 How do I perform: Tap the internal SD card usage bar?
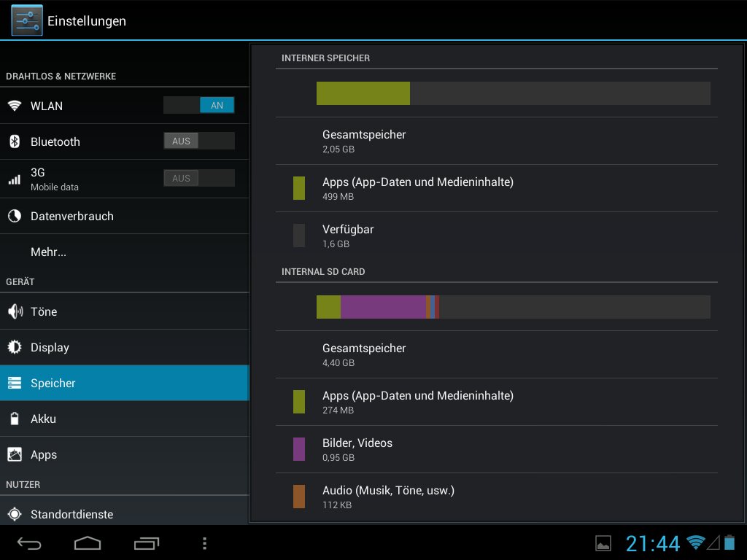coord(513,307)
